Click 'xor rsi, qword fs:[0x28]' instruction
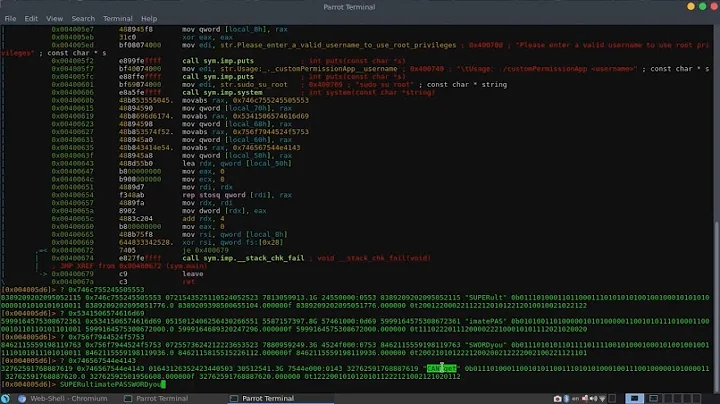 point(232,242)
